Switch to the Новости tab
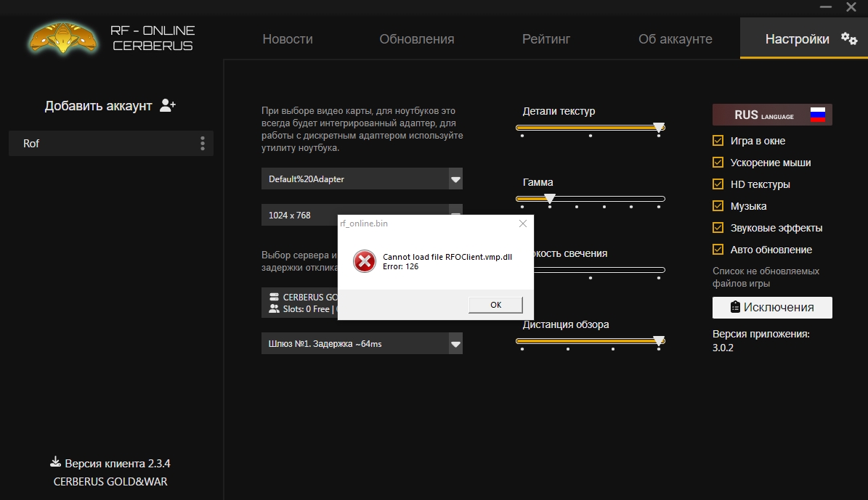Viewport: 868px width, 500px height. [288, 38]
